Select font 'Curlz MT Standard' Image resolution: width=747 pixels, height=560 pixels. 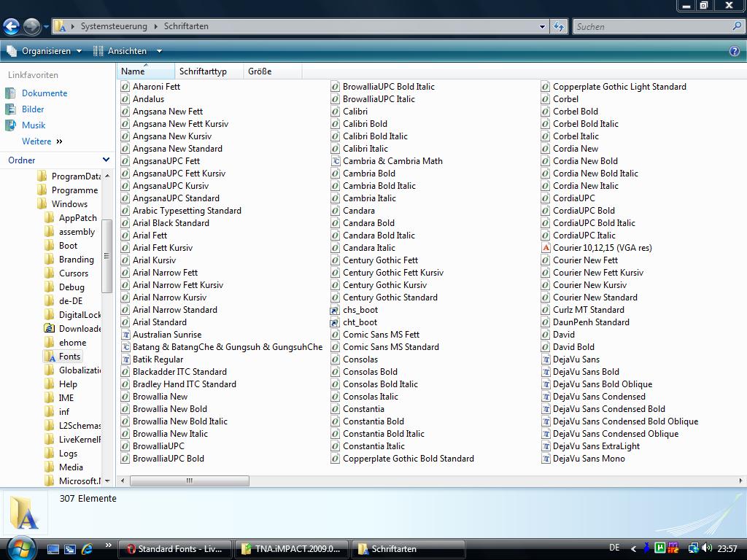pos(589,310)
